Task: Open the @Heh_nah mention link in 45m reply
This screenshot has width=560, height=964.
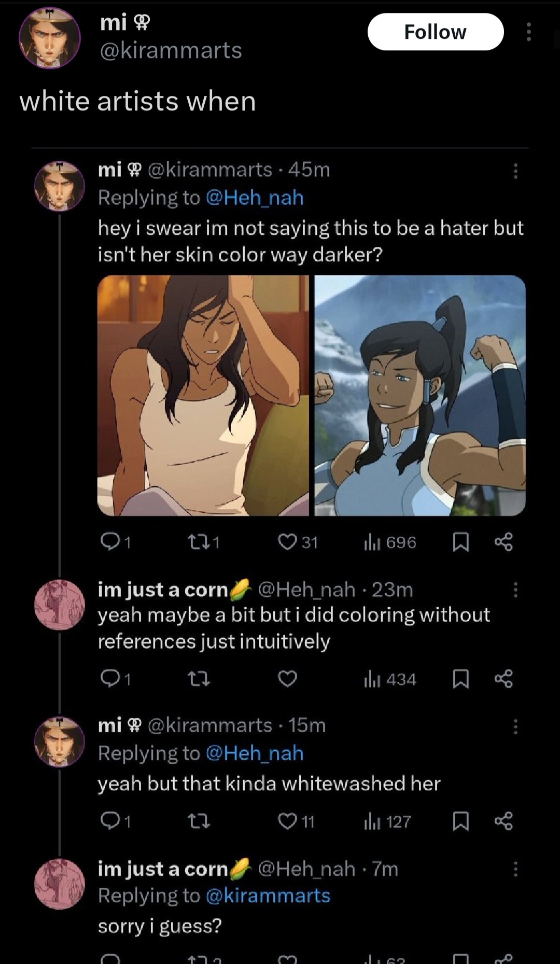Action: (x=255, y=198)
